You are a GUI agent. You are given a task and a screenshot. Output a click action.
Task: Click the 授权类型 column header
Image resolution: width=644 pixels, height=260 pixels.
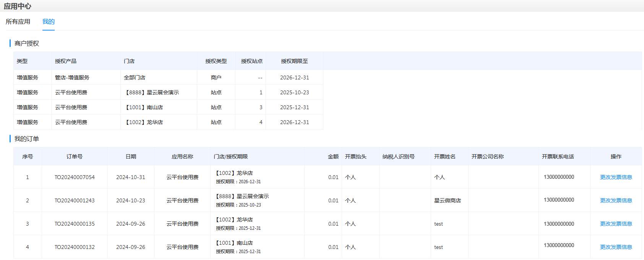click(x=216, y=61)
